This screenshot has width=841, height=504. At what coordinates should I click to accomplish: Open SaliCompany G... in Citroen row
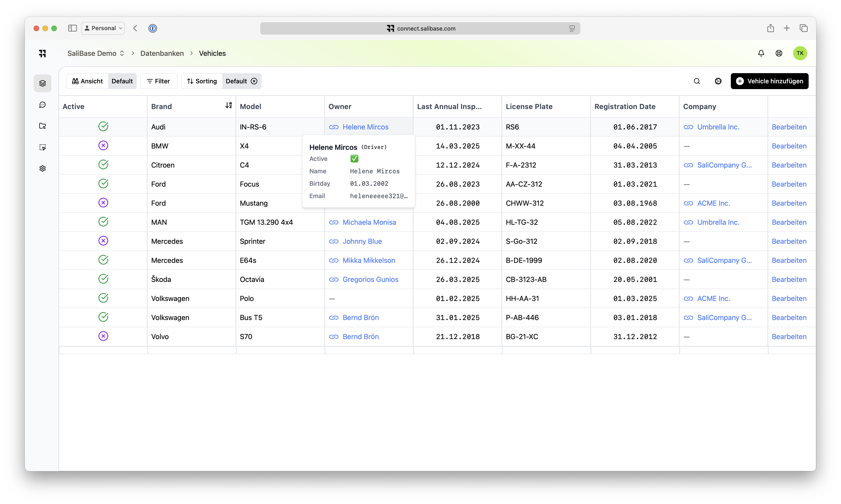[724, 165]
